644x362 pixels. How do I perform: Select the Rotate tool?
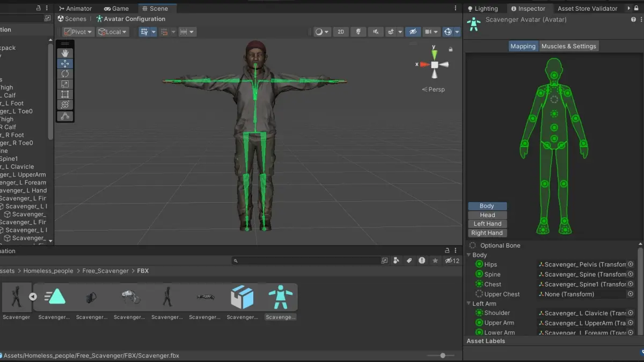point(65,73)
